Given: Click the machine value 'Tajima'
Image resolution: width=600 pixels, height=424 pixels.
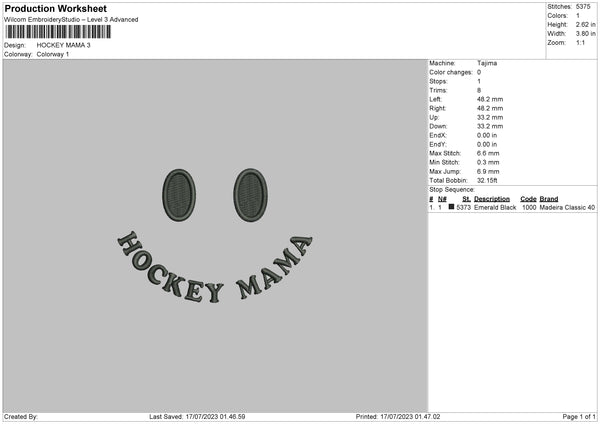Looking at the screenshot, I should [x=487, y=63].
